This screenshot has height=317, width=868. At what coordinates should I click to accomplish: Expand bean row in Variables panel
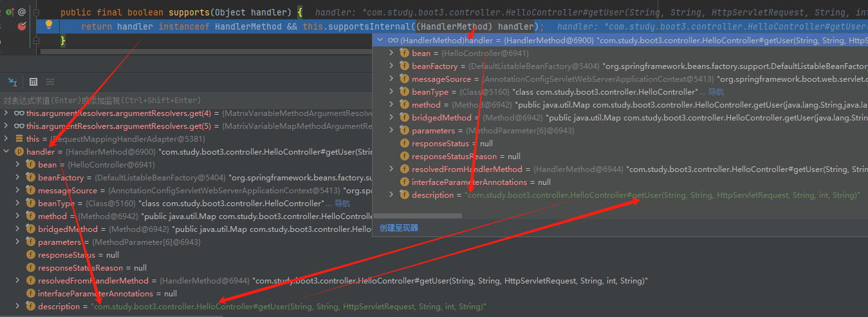(18, 165)
